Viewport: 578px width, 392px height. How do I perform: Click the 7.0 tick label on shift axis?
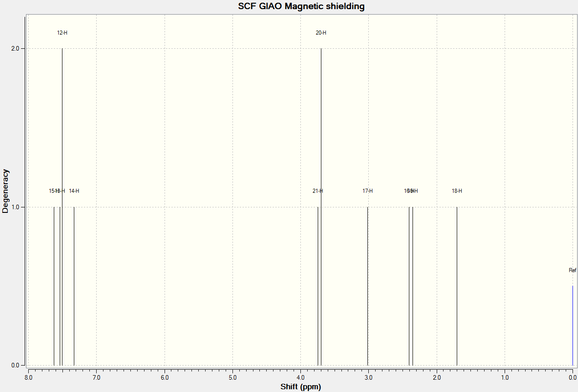click(96, 378)
